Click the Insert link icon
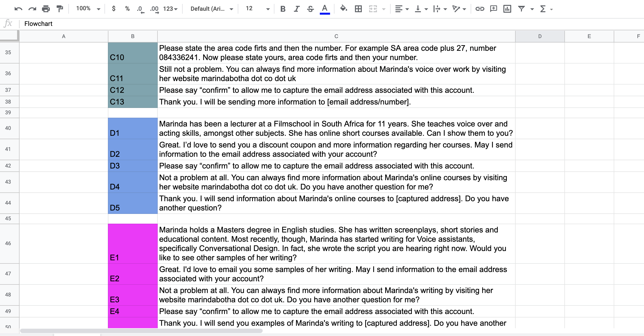The height and width of the screenshot is (336, 644). (x=479, y=9)
